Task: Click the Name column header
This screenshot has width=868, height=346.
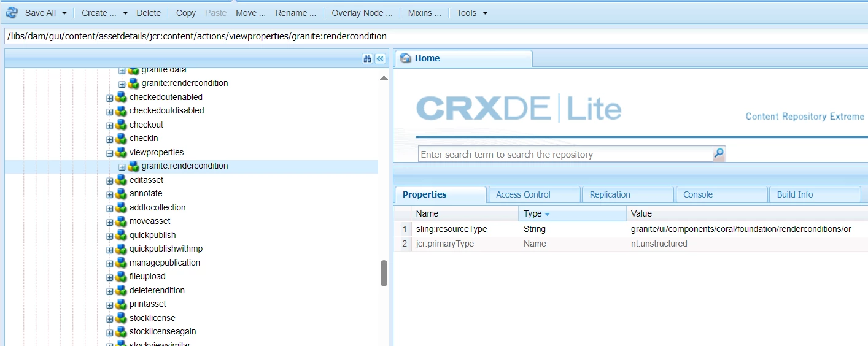Action: [465, 213]
